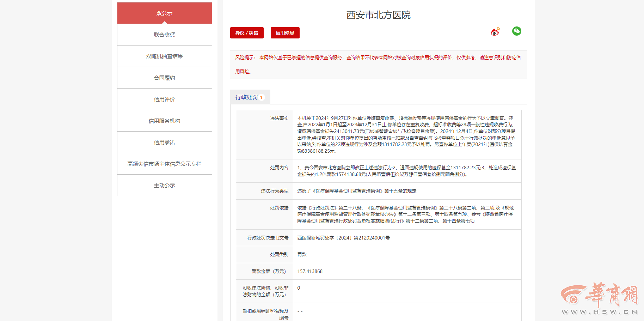Click the 信用修复 red button

285,33
